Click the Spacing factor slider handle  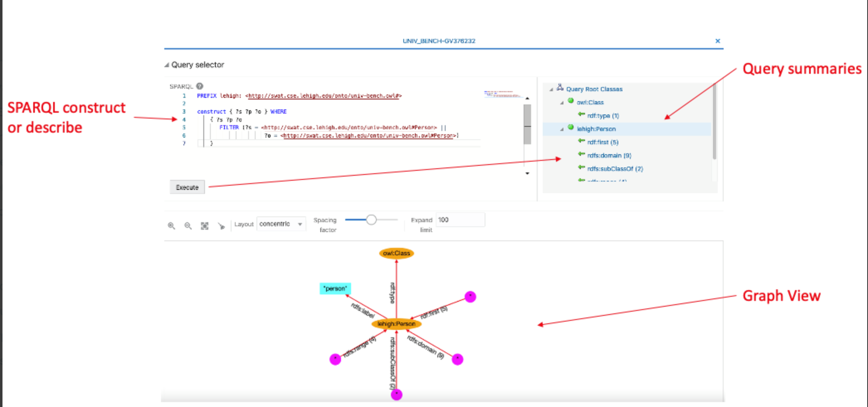371,220
